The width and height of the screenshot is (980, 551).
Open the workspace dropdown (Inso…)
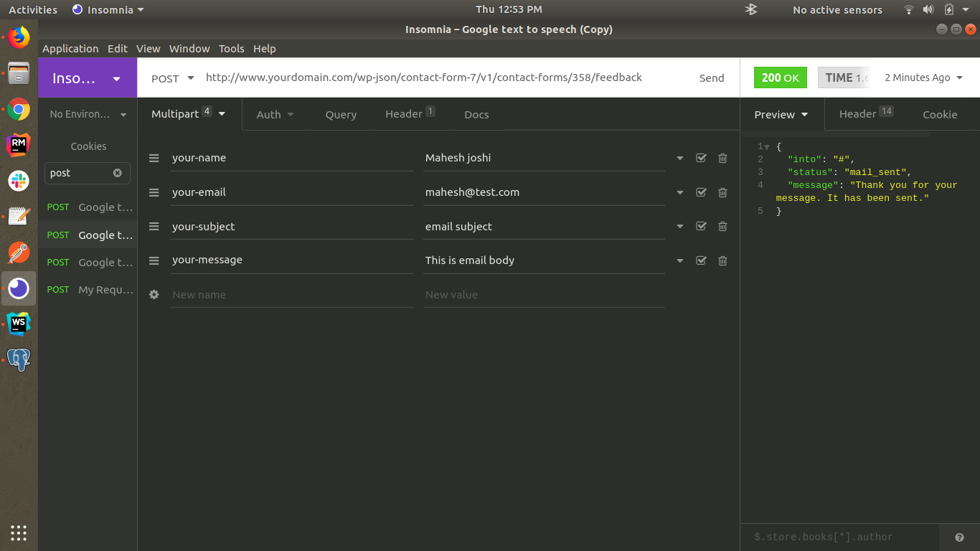[88, 78]
